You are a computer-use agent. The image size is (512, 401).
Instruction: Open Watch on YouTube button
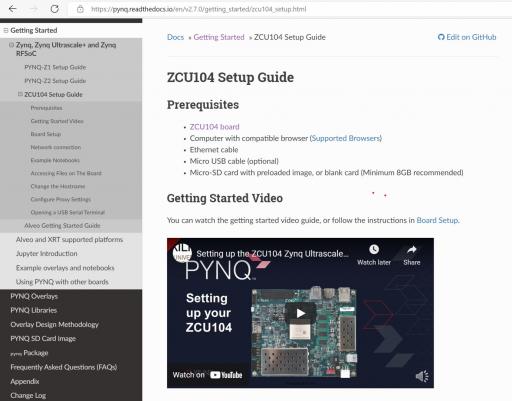point(207,375)
